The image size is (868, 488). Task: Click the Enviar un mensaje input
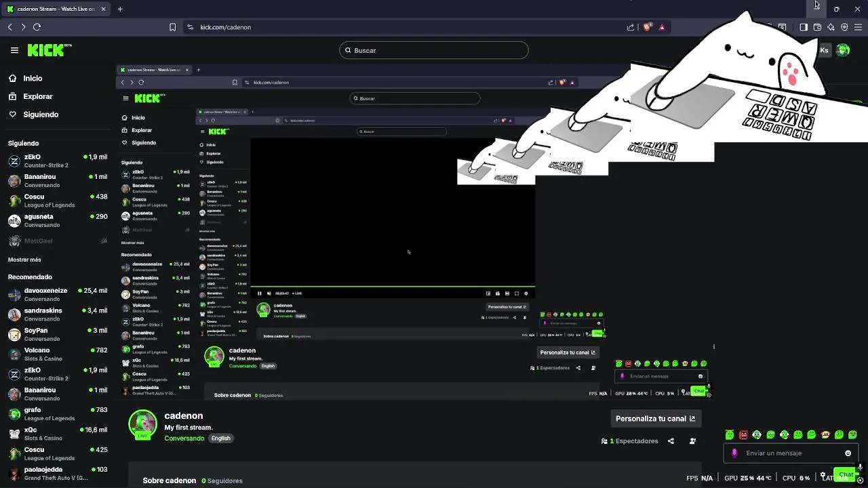pos(791,453)
